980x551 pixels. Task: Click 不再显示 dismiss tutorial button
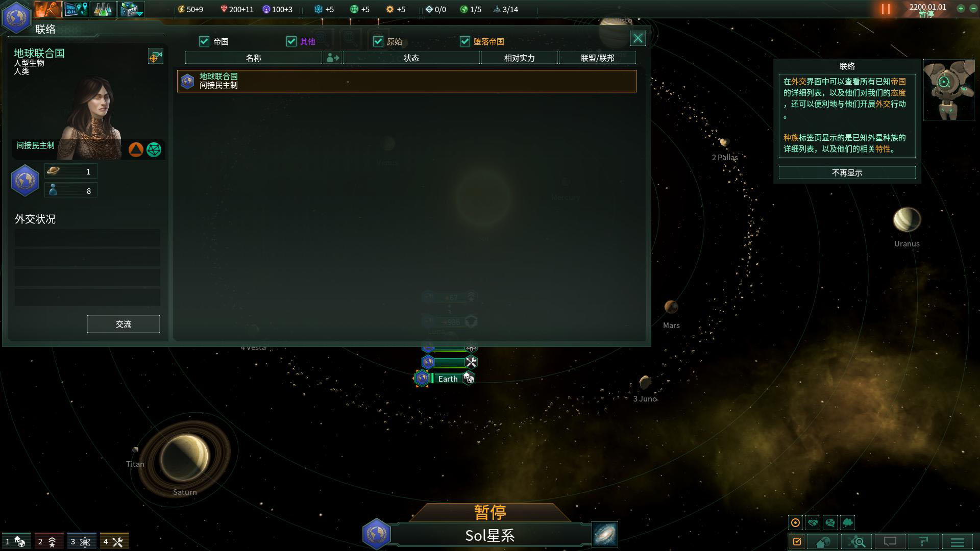pos(847,172)
